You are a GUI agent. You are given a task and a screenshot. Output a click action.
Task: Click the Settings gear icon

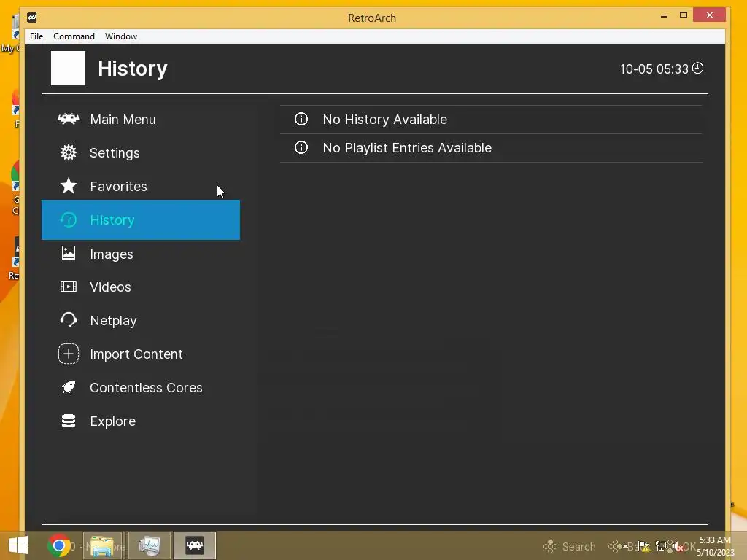69,152
